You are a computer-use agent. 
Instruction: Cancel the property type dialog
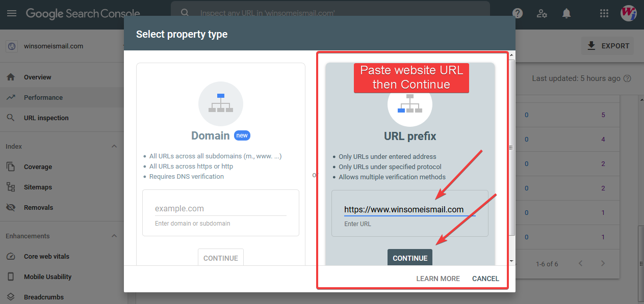pyautogui.click(x=485, y=279)
